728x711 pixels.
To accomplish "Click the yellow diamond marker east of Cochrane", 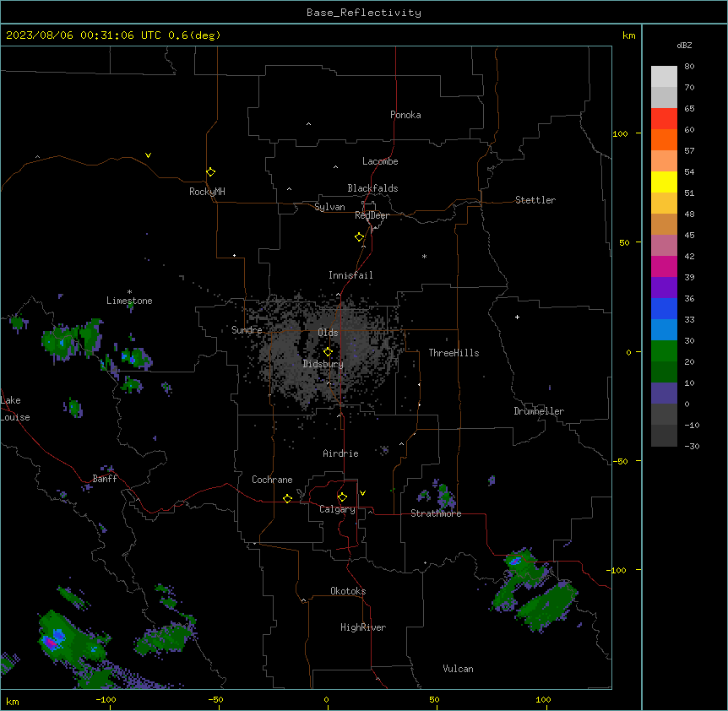I will [287, 498].
